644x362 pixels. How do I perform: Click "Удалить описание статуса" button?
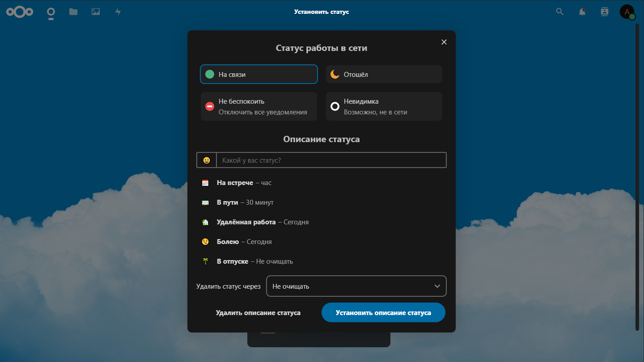click(x=258, y=313)
